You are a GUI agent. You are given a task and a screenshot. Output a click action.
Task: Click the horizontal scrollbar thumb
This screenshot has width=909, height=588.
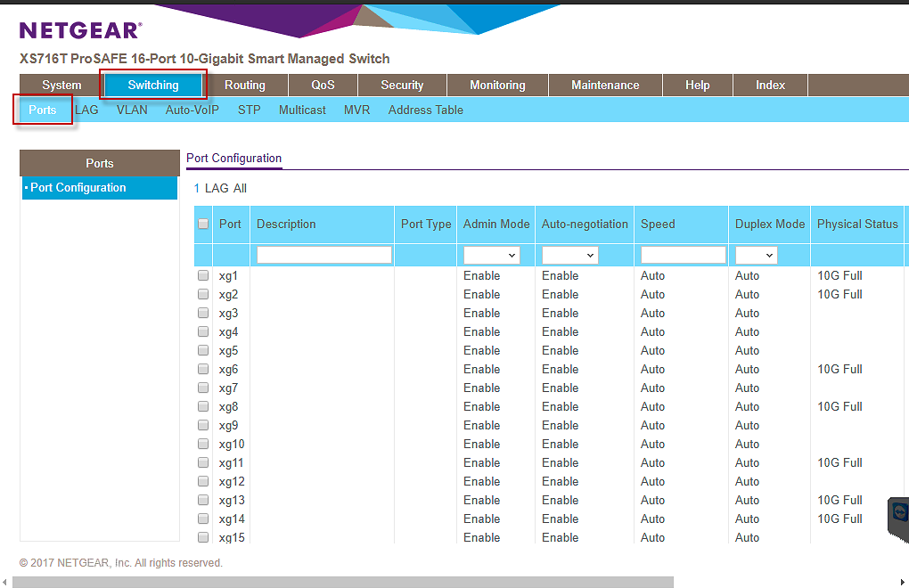click(x=342, y=582)
